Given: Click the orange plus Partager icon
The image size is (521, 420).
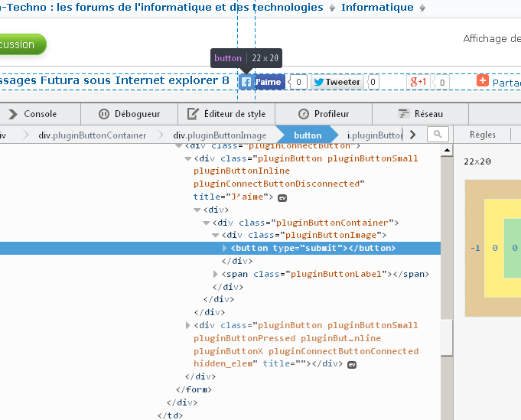Looking at the screenshot, I should 483,81.
